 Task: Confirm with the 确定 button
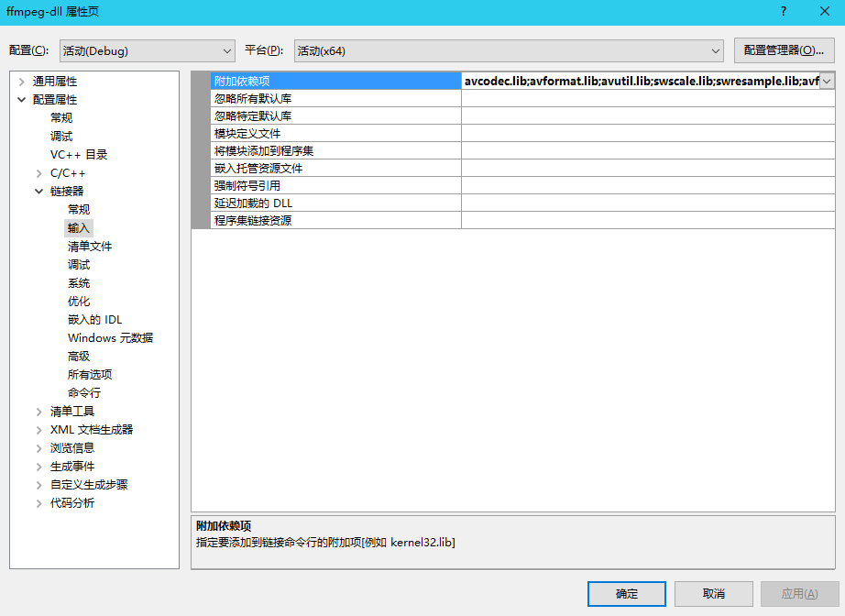(x=627, y=594)
